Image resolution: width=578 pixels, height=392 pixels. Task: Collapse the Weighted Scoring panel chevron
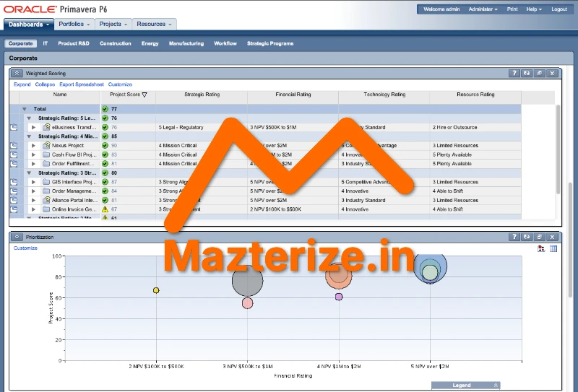17,73
